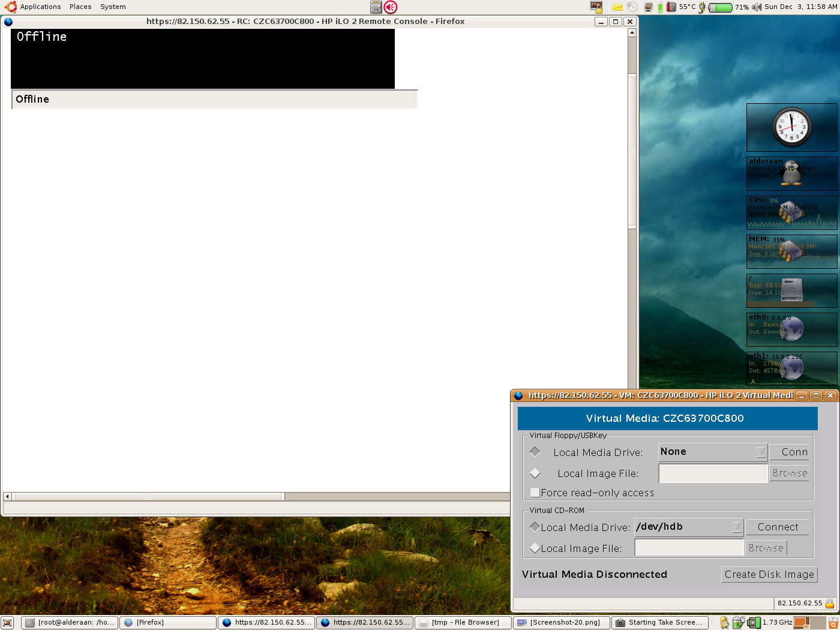Switch to the [Firefox] taskbar item

click(x=168, y=623)
